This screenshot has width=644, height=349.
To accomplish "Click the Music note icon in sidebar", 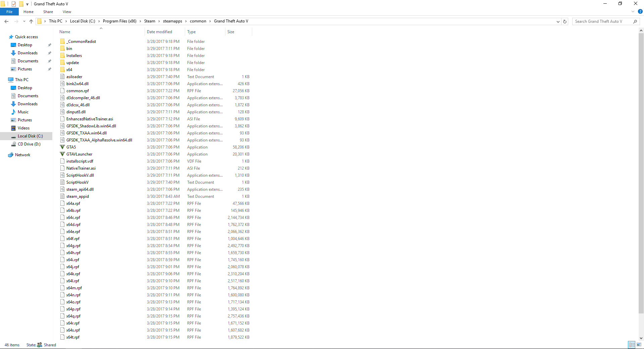I will pyautogui.click(x=13, y=112).
